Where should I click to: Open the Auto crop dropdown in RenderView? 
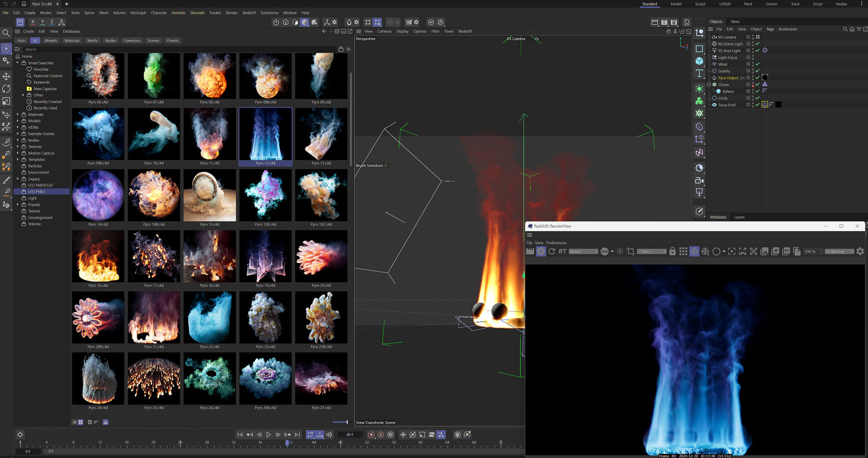tap(652, 252)
